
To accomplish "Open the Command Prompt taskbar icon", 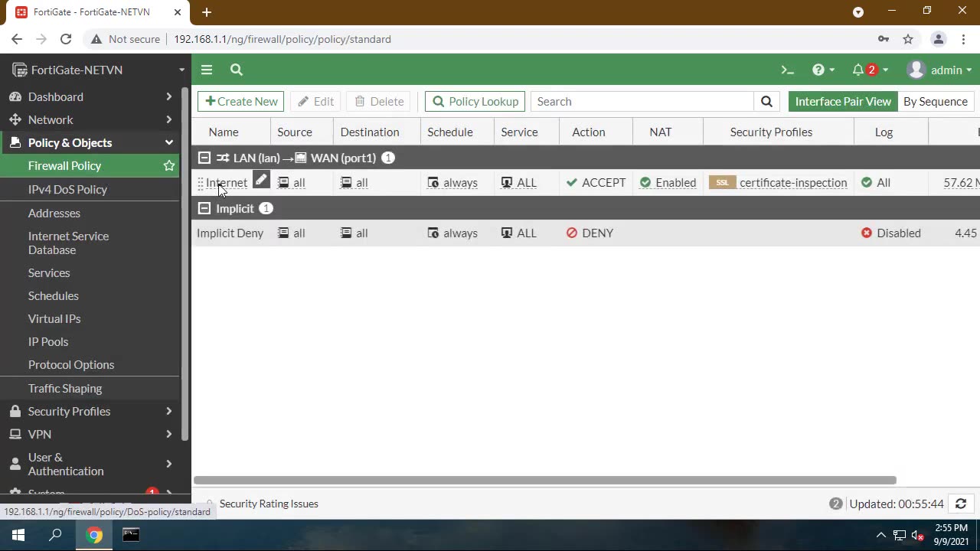I will coord(131,535).
